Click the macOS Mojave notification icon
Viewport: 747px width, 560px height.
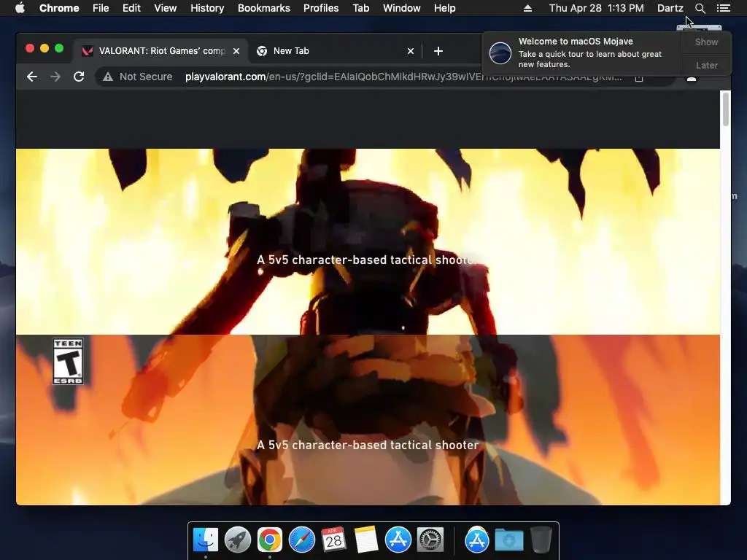[x=500, y=52]
